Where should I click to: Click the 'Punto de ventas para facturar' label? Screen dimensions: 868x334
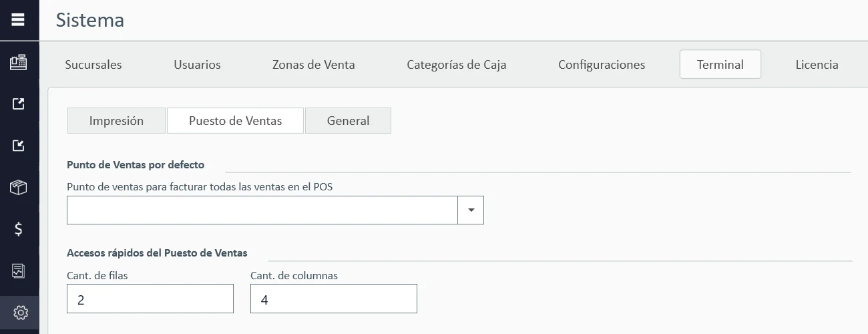tap(200, 187)
